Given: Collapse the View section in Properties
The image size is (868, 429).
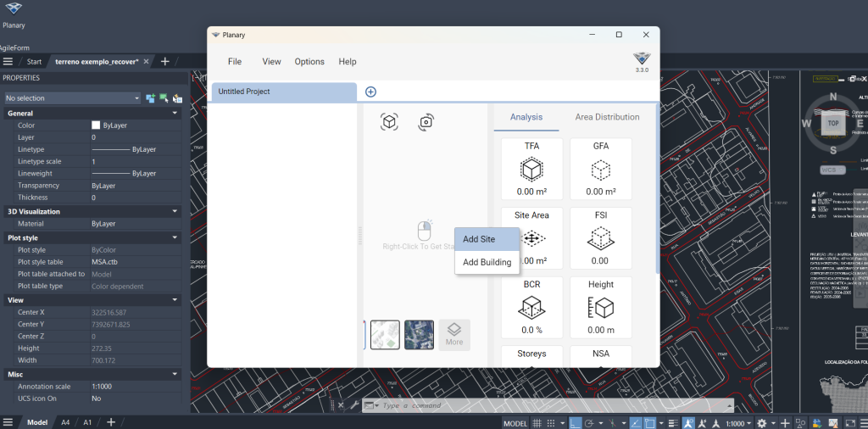Looking at the screenshot, I should tap(175, 300).
